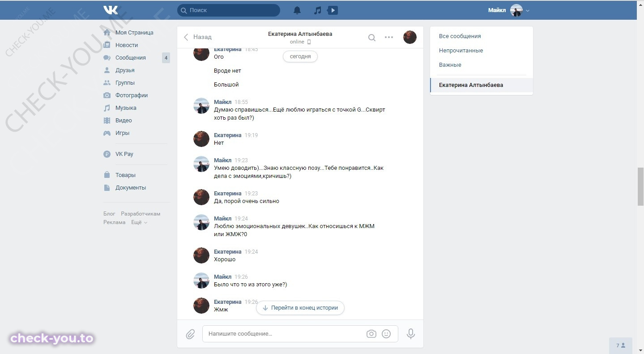Screen dimensions: 644x354
Task: Open the music note player icon
Action: pos(317,10)
